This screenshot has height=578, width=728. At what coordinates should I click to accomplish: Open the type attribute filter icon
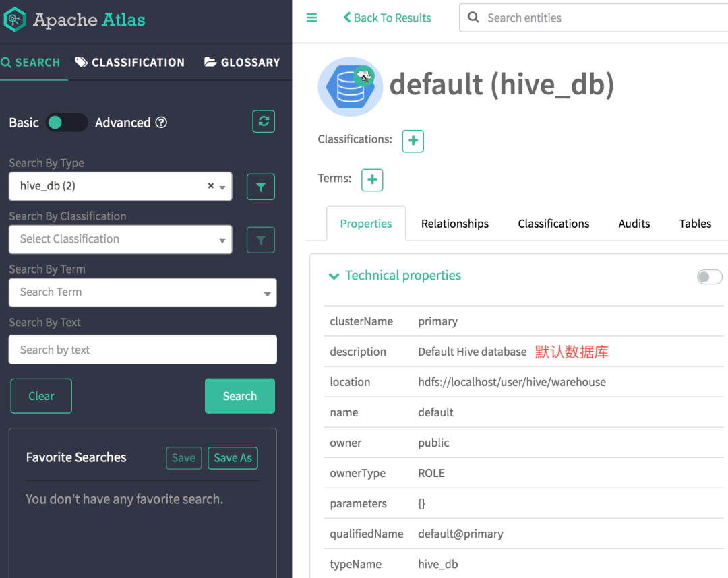click(x=260, y=187)
